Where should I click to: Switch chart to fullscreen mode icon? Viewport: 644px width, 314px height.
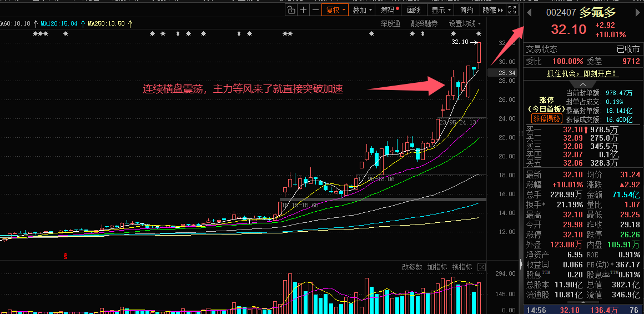tap(512, 10)
